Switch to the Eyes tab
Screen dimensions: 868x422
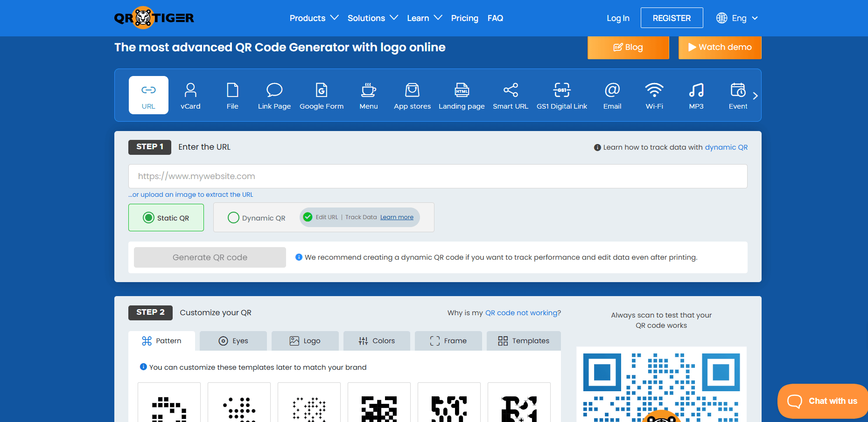[x=233, y=341]
